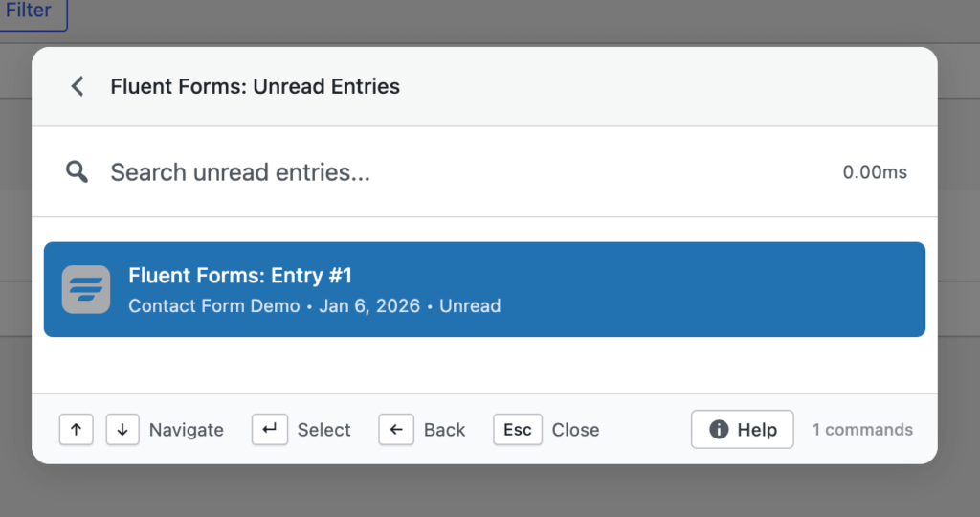Open the Help button in the footer
This screenshot has width=980, height=517.
(743, 430)
